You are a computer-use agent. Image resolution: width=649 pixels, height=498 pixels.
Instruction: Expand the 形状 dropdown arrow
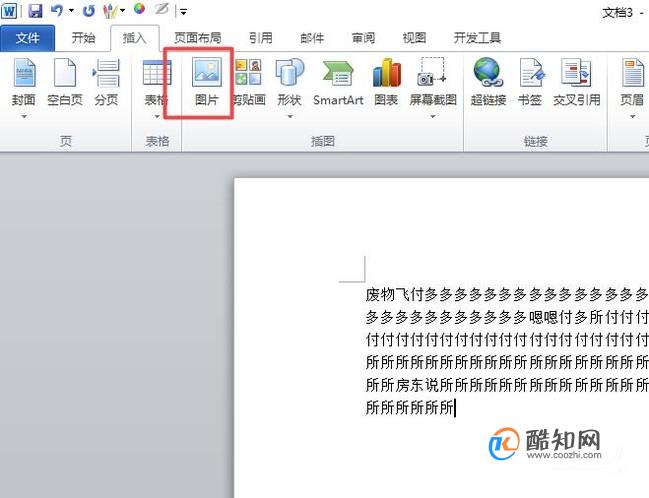coord(290,117)
